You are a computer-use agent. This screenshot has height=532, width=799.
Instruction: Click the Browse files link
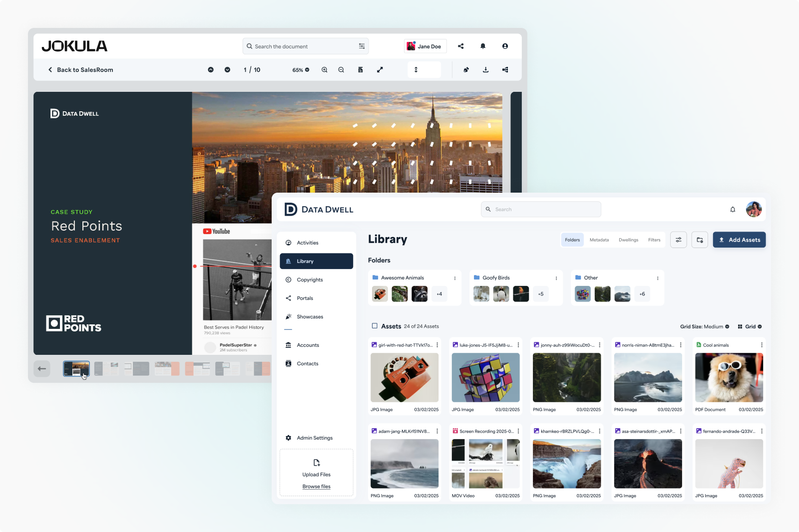[x=317, y=487]
